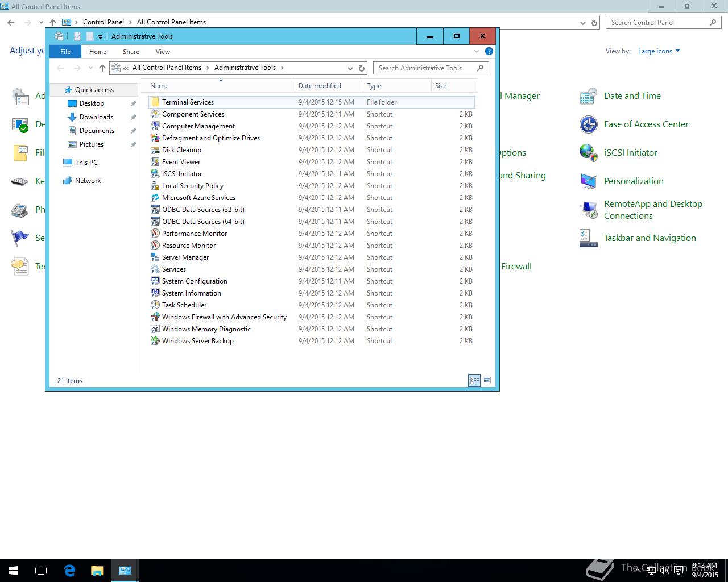Open File Explorer from the taskbar
The width and height of the screenshot is (728, 582).
(x=97, y=571)
